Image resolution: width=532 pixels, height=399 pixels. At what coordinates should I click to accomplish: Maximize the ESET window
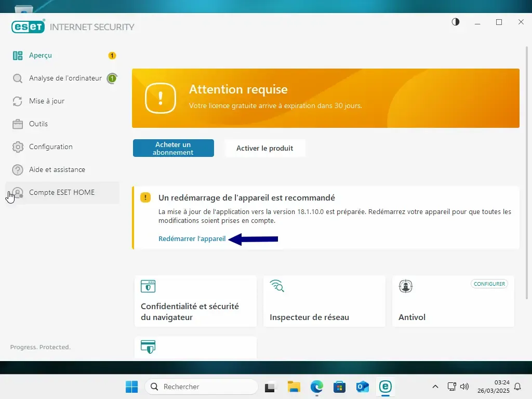pos(499,22)
